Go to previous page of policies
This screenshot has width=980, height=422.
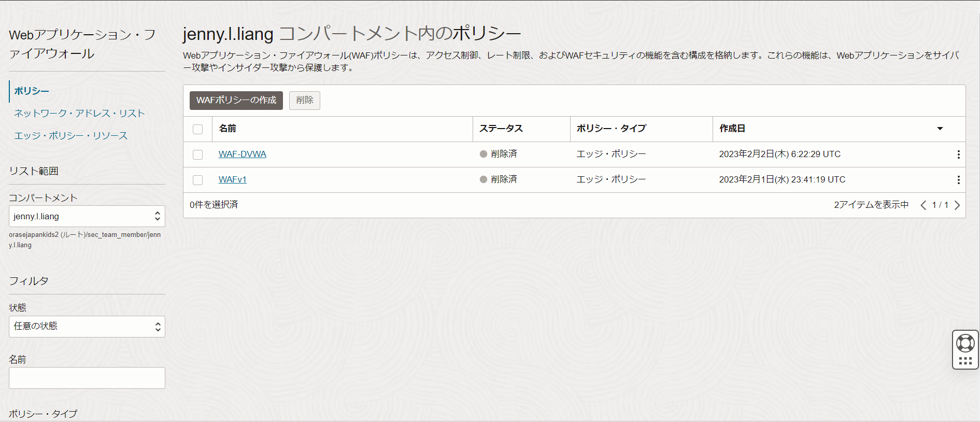923,205
